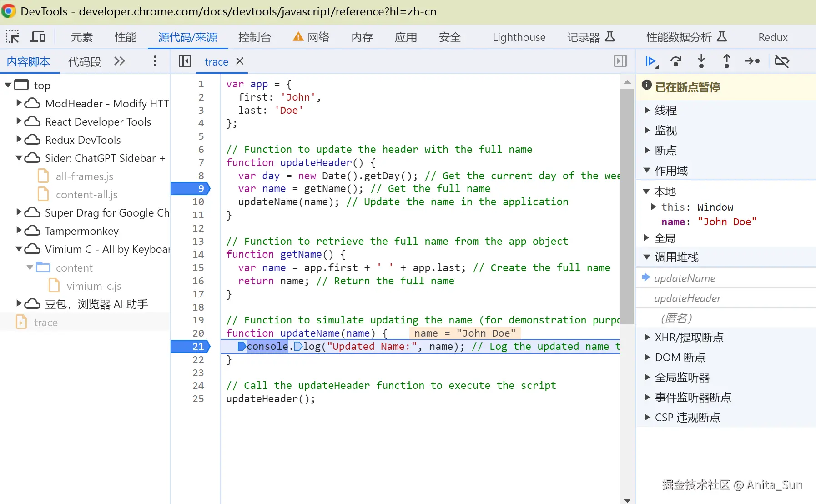Open the navigator three-dot menu
Image resolution: width=816 pixels, height=504 pixels.
[x=155, y=61]
